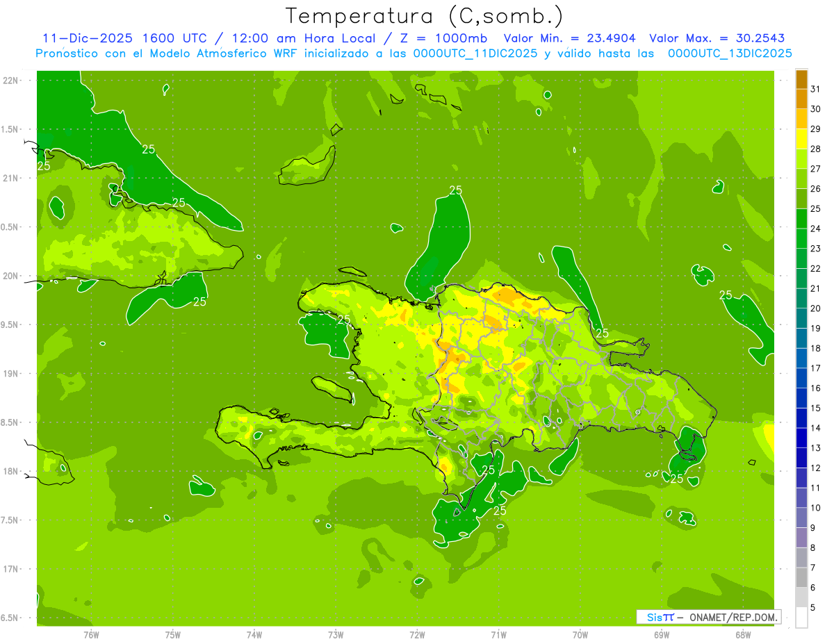Click the valid-until time '0000UTC_13DIC2025'
The width and height of the screenshot is (834, 644).
tap(730, 53)
